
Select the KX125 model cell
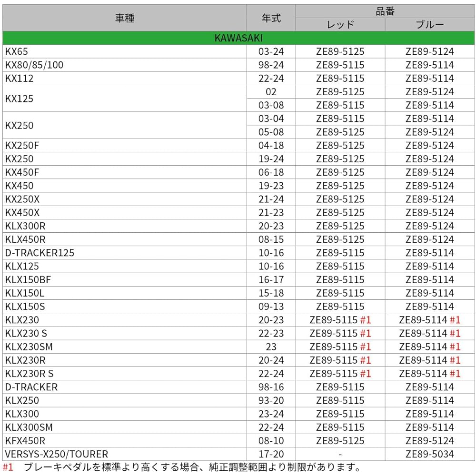(x=124, y=99)
